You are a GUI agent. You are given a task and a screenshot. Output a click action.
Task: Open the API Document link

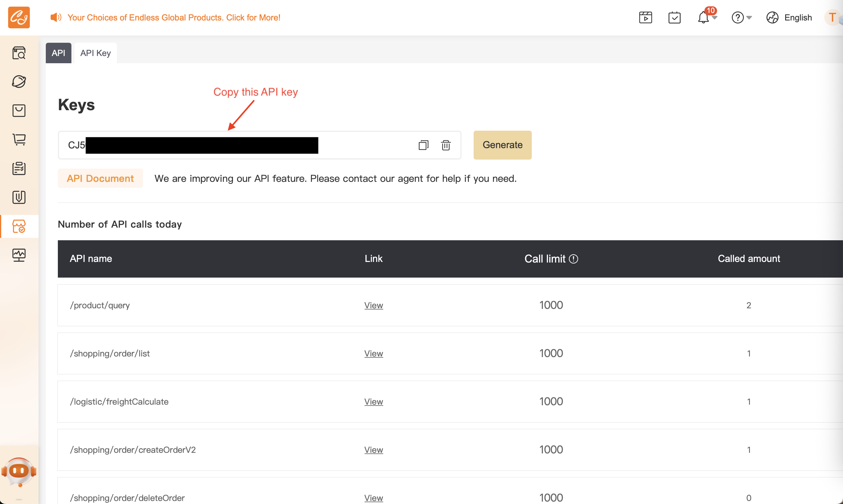click(100, 178)
